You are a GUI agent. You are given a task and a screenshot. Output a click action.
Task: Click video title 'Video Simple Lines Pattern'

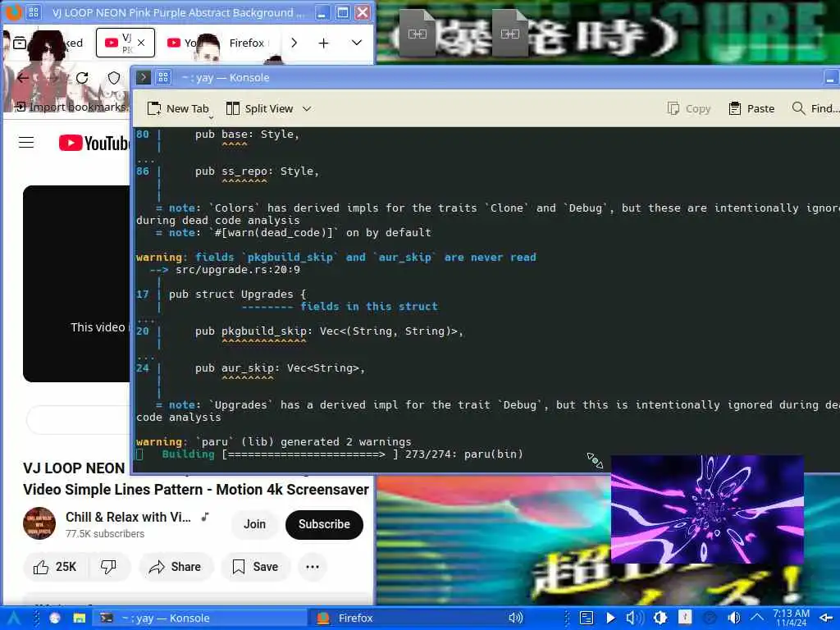tap(113, 490)
